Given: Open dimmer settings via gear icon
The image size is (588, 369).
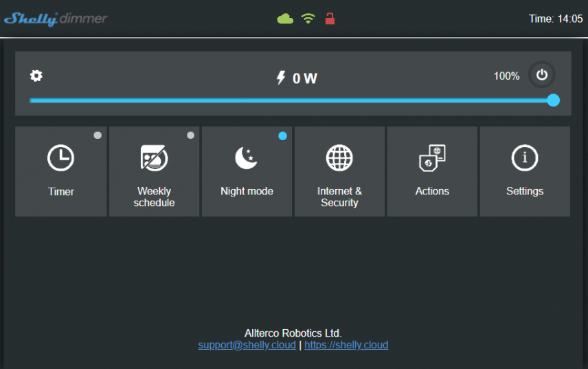Looking at the screenshot, I should coord(36,76).
